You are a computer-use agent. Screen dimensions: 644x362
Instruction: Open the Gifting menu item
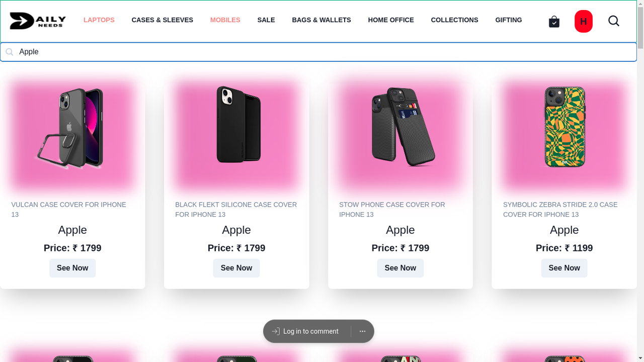click(509, 20)
